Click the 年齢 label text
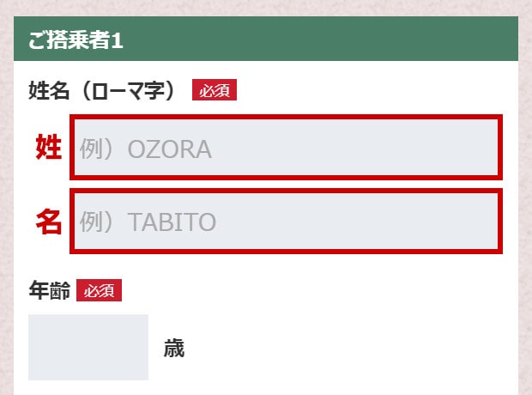The height and width of the screenshot is (395, 532). pyautogui.click(x=49, y=291)
